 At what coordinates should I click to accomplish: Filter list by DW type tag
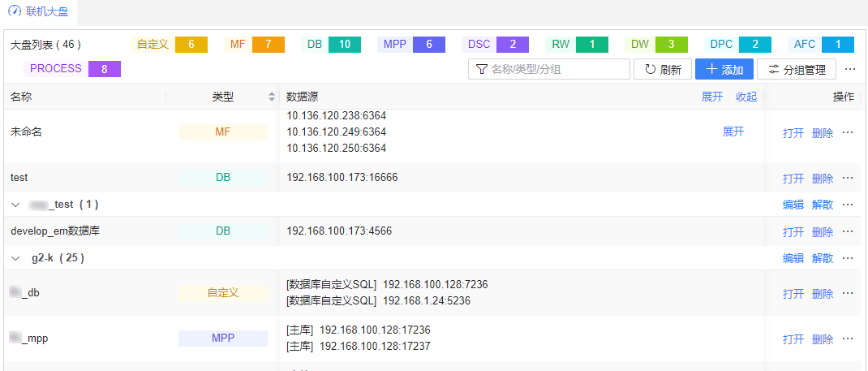656,45
